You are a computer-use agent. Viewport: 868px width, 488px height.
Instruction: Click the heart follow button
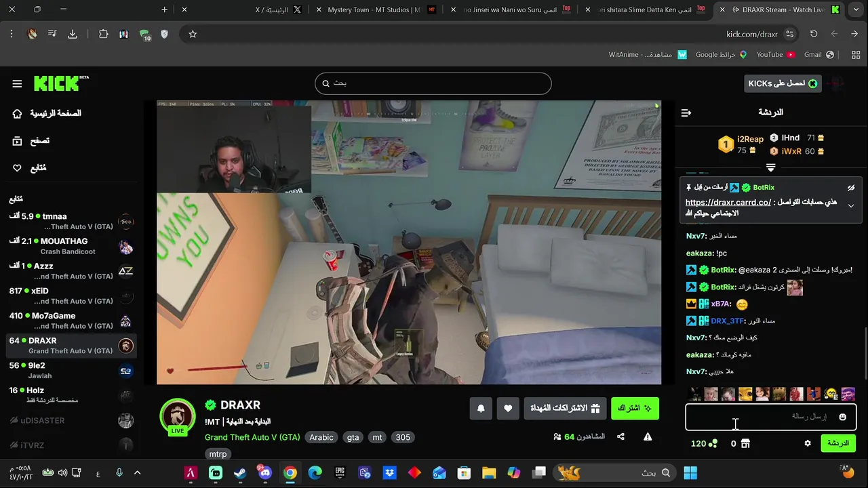pyautogui.click(x=508, y=408)
